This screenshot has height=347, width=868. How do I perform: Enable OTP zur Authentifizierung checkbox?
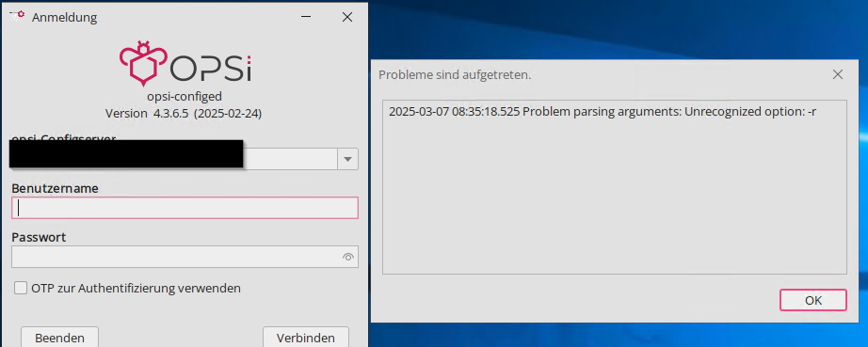tap(21, 288)
